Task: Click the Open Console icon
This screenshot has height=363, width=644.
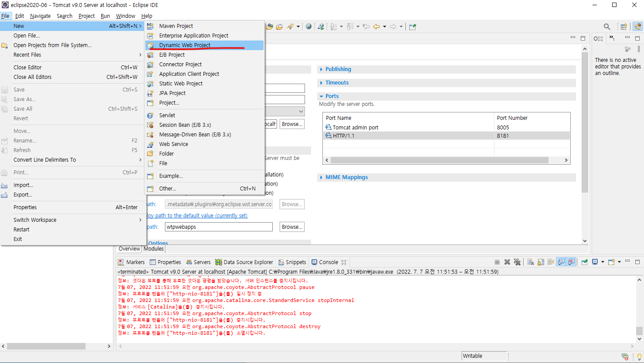Action: (x=611, y=262)
